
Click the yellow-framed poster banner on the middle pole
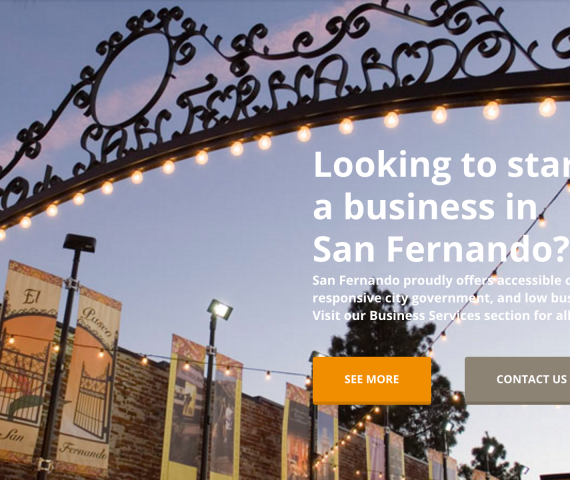(x=186, y=409)
